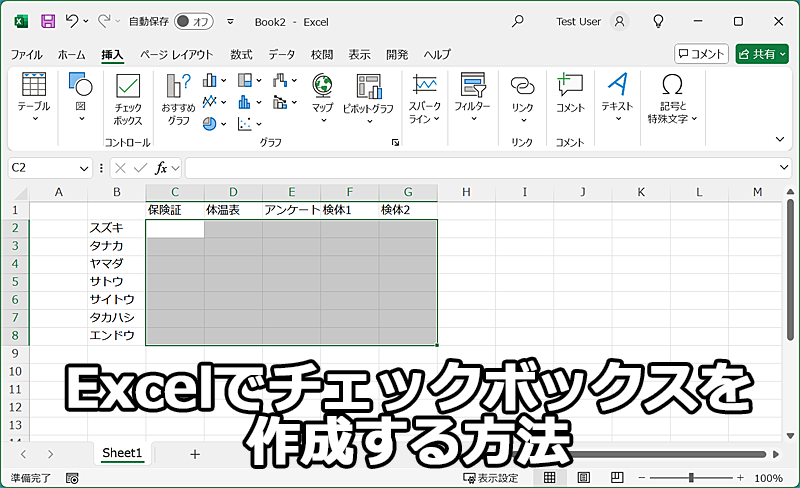Select the Sheet1 worksheet tab
This screenshot has width=800, height=488.
tap(123, 453)
